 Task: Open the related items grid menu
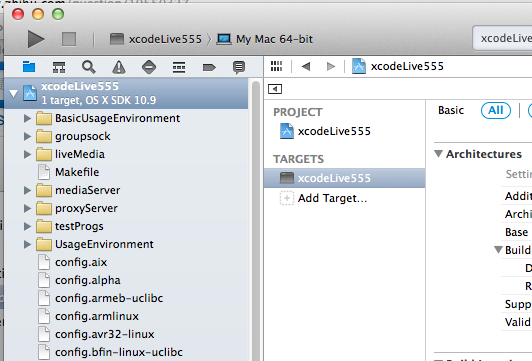277,66
